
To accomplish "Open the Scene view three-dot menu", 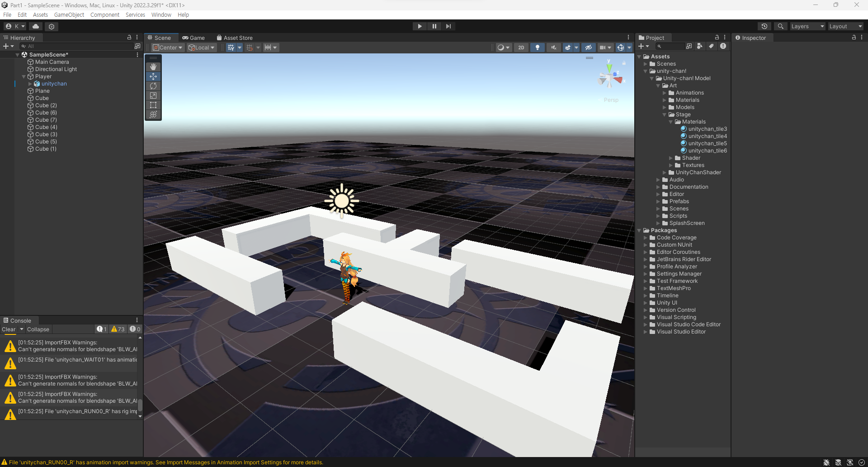I will (x=628, y=38).
